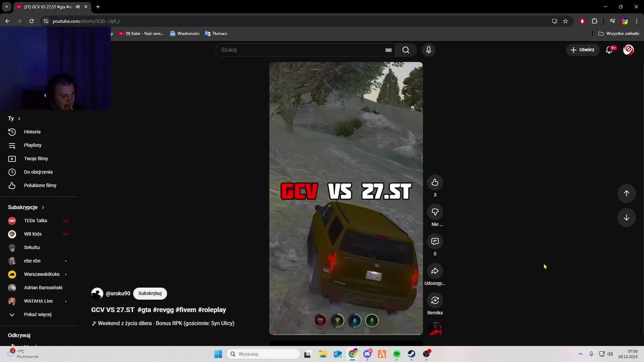Open the taskbar volume control

coord(610,354)
